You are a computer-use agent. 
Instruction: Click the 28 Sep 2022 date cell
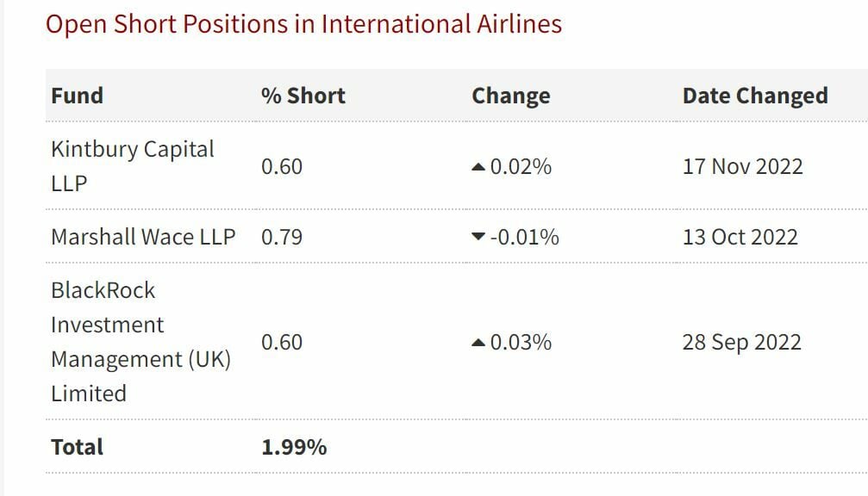(741, 343)
